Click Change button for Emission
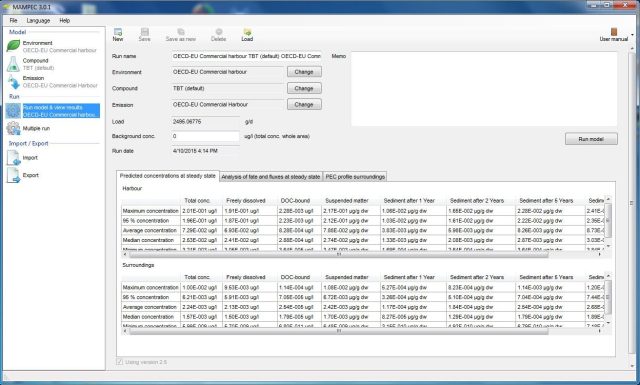The width and height of the screenshot is (640, 385). (304, 105)
